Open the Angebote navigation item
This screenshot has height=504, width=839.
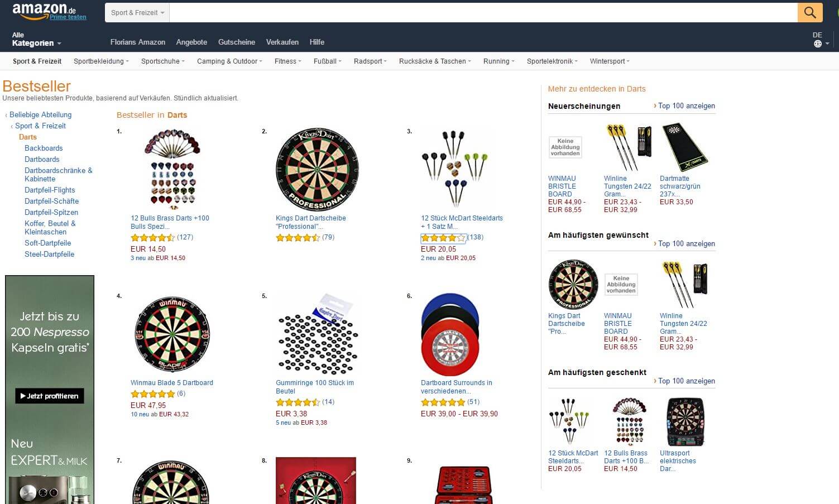191,42
